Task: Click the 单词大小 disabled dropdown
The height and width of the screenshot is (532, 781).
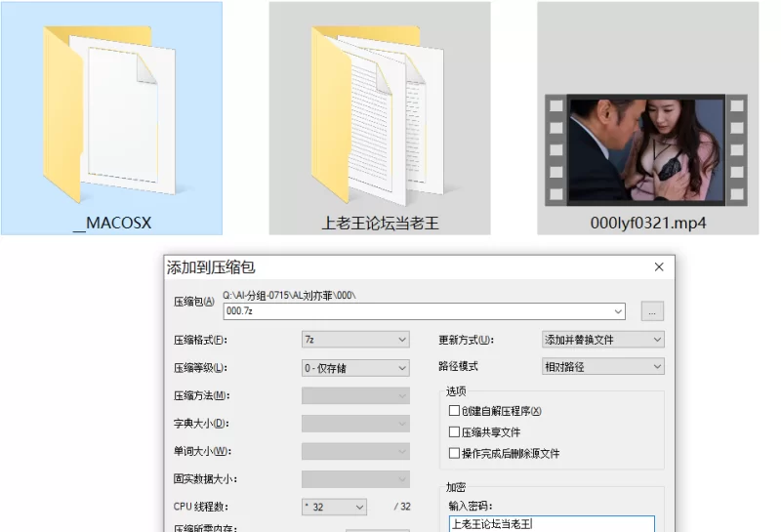Action: (355, 452)
